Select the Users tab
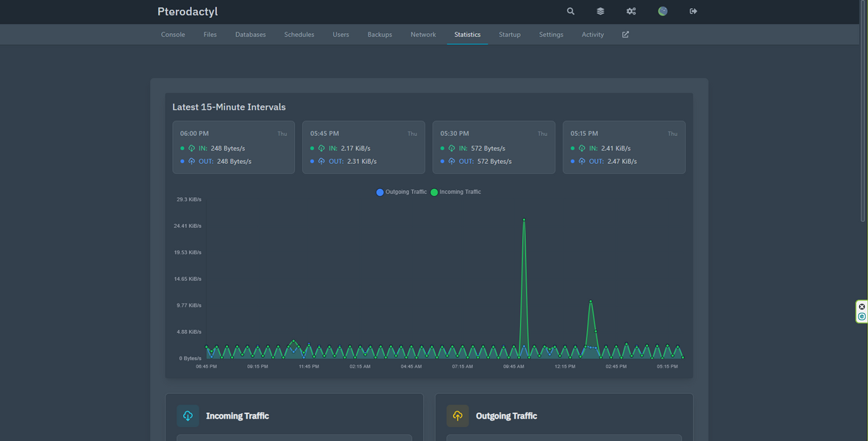Viewport: 868px width, 441px height. [341, 35]
